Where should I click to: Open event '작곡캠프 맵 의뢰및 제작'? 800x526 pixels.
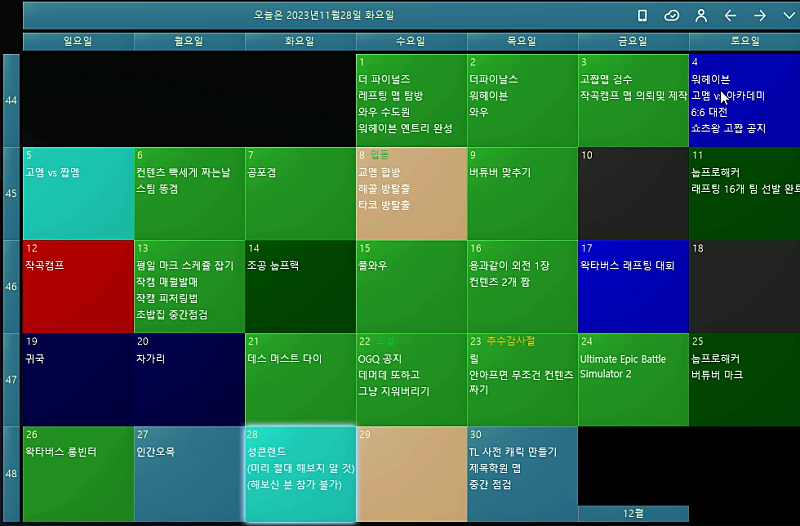(634, 96)
